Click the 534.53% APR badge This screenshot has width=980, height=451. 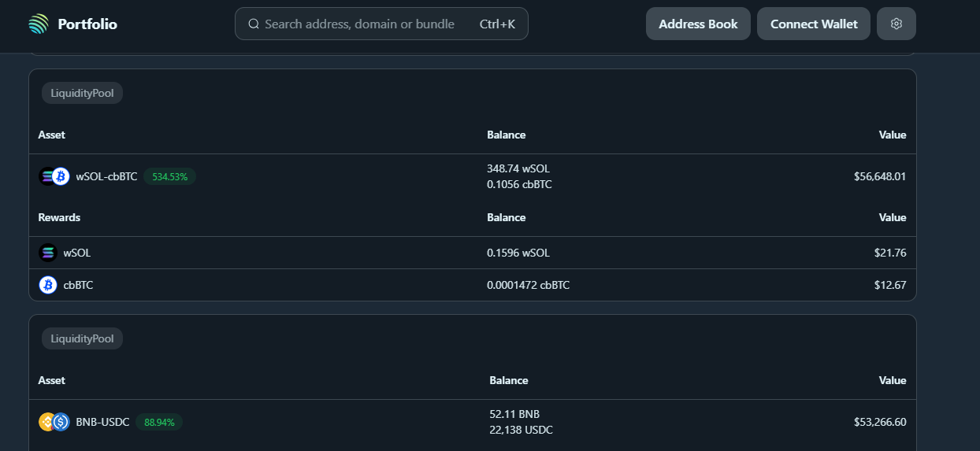click(x=170, y=176)
